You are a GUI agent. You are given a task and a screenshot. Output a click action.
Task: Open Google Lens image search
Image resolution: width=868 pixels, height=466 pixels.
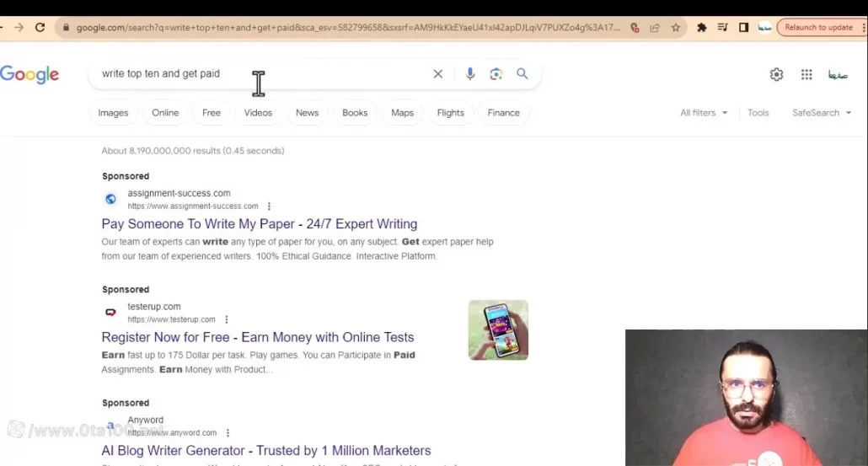496,74
